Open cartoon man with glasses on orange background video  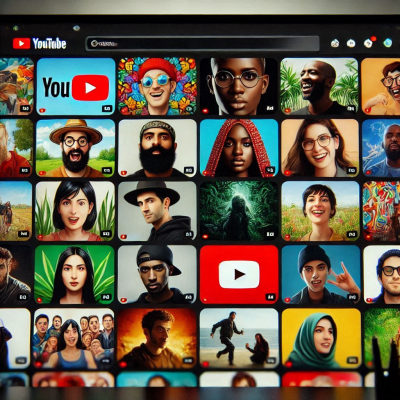coord(381,86)
